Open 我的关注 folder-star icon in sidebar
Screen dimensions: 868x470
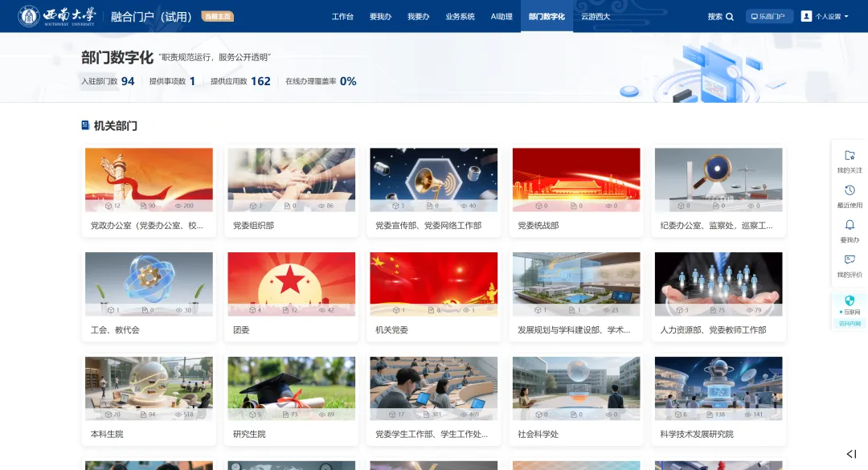coord(850,156)
